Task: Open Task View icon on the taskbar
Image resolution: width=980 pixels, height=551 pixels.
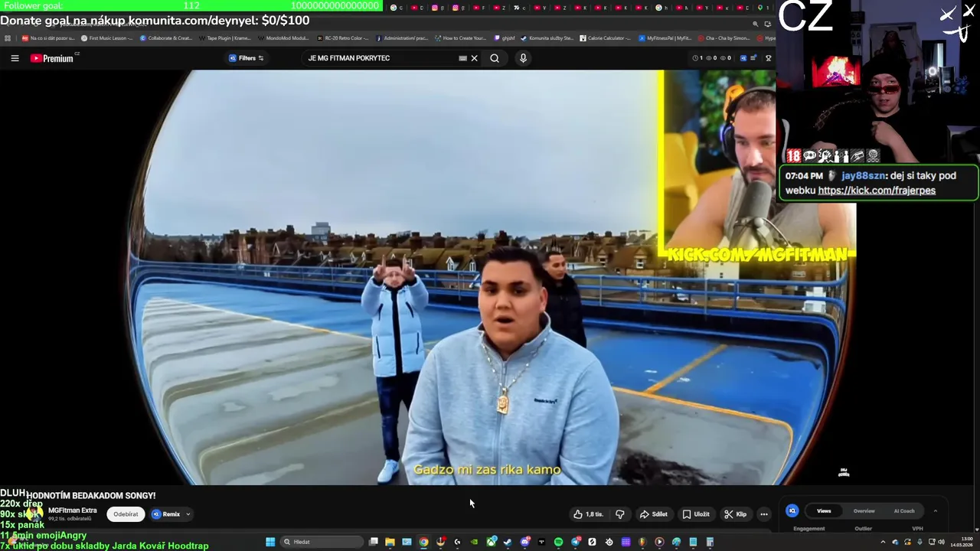Action: [373, 542]
